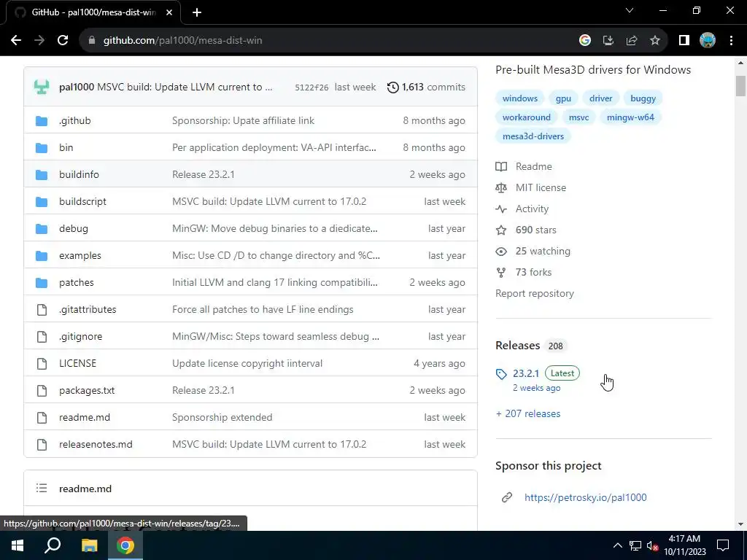Image resolution: width=747 pixels, height=560 pixels.
Task: Open readme.md in file list
Action: coord(85,418)
